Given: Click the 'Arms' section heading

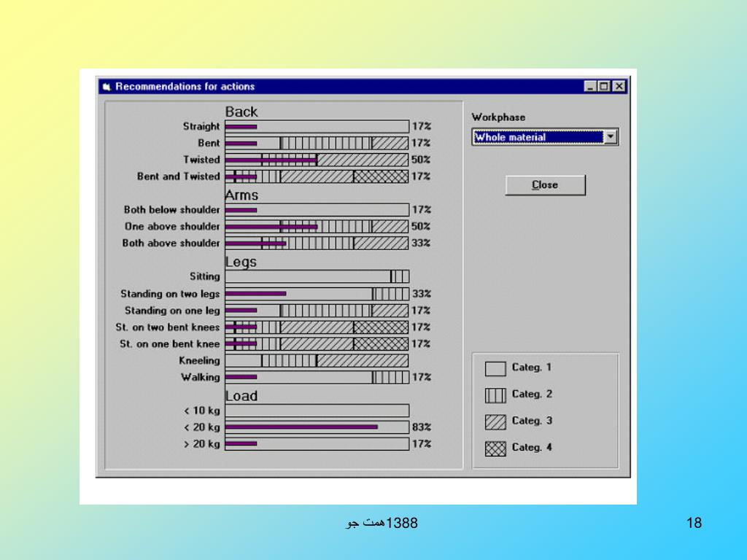Looking at the screenshot, I should pos(241,195).
